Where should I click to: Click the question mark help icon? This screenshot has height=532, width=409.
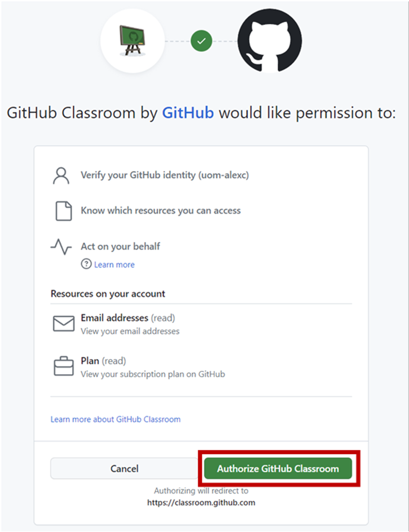pos(86,264)
